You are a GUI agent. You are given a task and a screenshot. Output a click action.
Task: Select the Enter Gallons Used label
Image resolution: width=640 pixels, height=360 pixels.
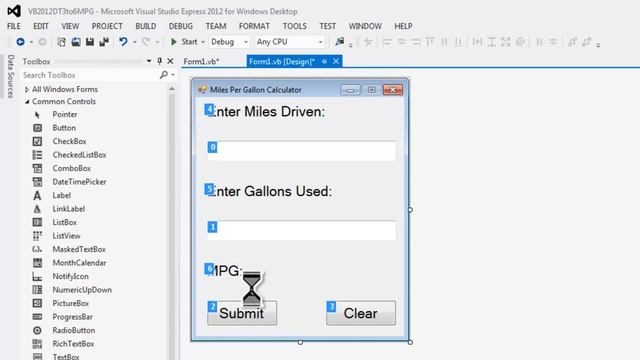coord(269,191)
